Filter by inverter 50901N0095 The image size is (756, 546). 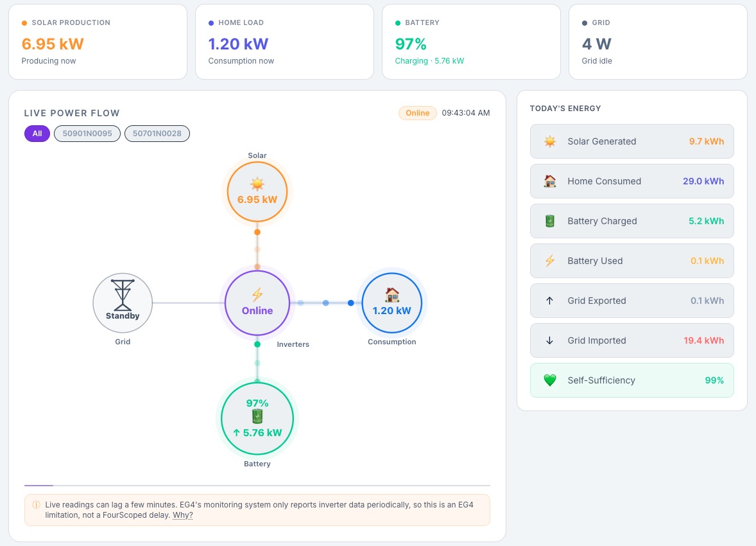(87, 134)
